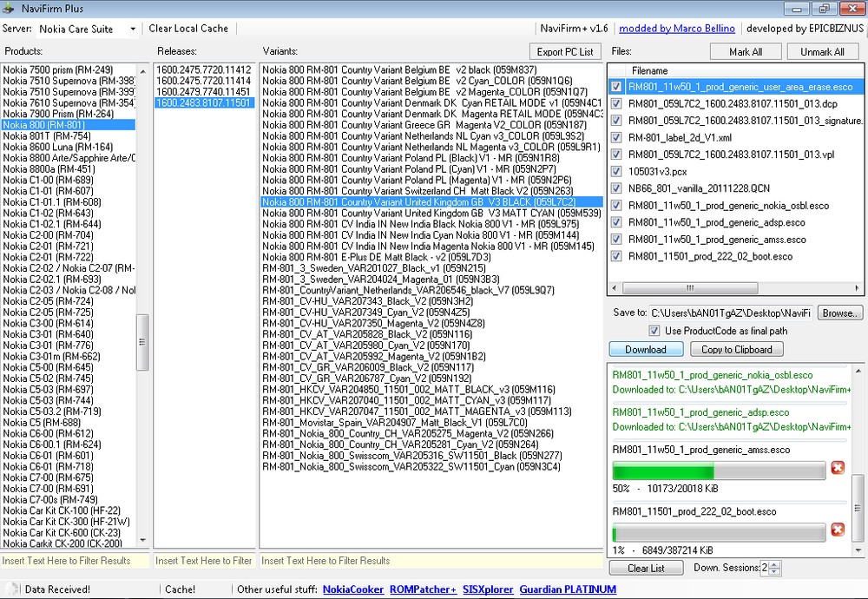Decrease the Down. Sessions value
Screen dimensions: 868x599
pos(775,571)
